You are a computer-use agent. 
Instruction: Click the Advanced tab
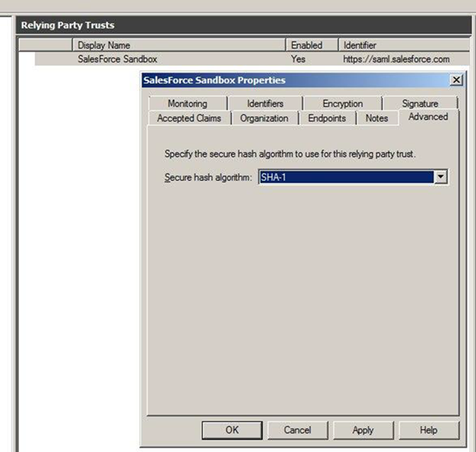tap(428, 117)
